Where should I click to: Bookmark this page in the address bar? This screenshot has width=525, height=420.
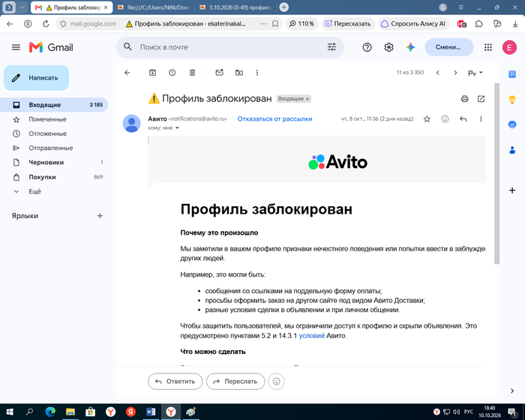275,24
